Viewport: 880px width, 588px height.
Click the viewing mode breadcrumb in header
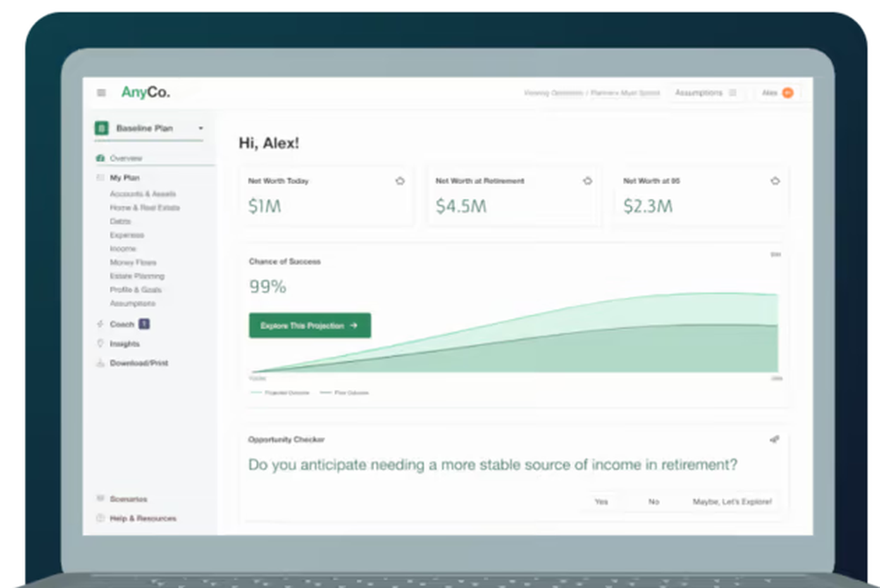pyautogui.click(x=591, y=92)
